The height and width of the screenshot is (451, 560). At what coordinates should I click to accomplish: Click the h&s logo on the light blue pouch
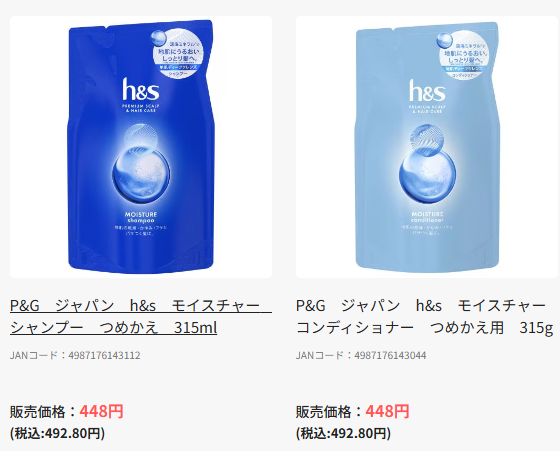427,90
